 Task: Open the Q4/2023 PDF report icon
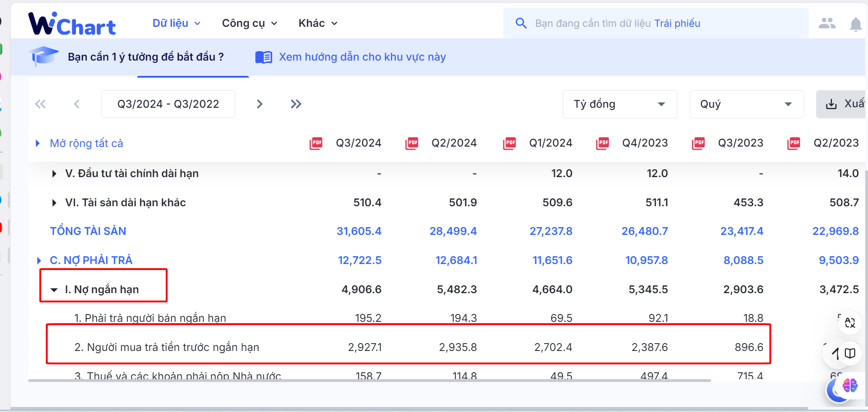[603, 143]
